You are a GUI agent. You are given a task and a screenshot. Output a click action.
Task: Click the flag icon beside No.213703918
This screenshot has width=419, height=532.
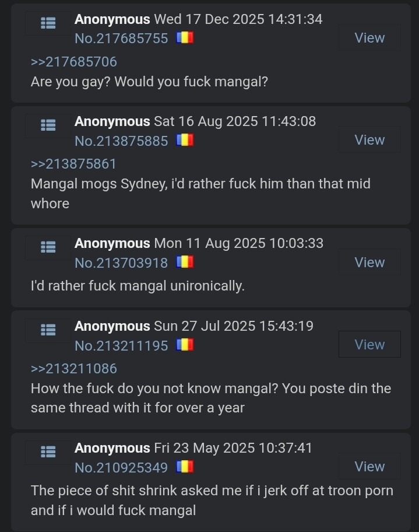pyautogui.click(x=185, y=262)
